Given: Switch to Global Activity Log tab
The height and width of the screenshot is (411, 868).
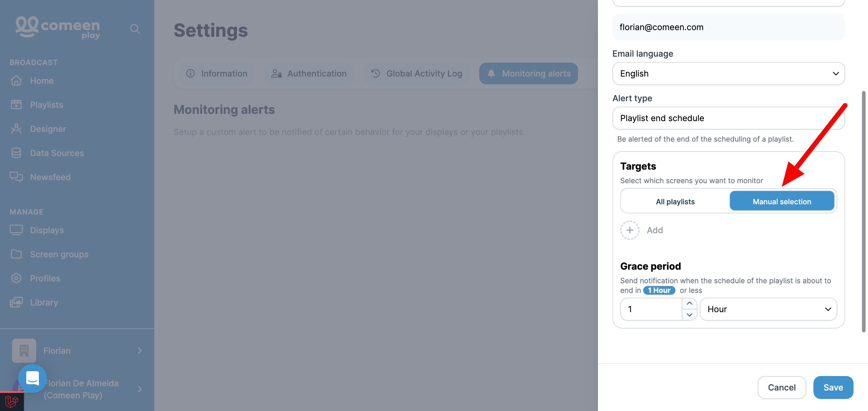Looking at the screenshot, I should click(417, 74).
